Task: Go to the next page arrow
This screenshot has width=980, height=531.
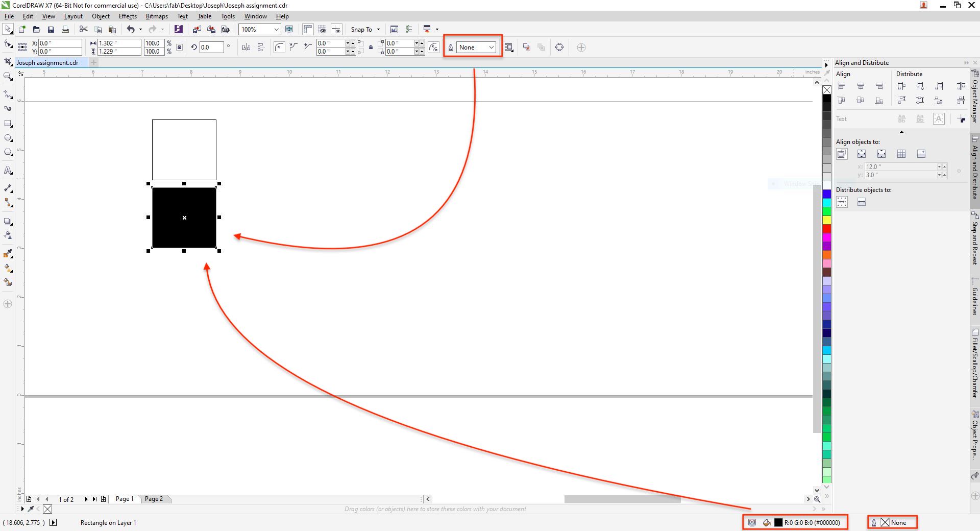Action: (86, 499)
